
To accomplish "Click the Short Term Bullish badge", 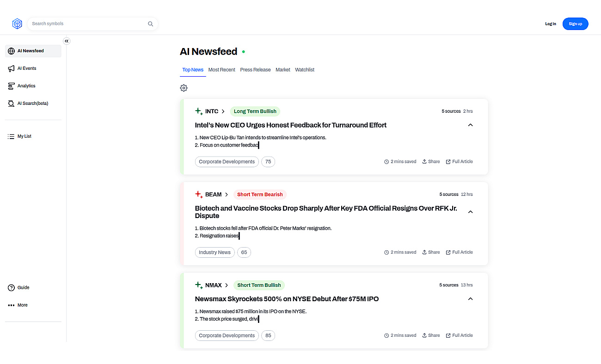I will coord(259,285).
